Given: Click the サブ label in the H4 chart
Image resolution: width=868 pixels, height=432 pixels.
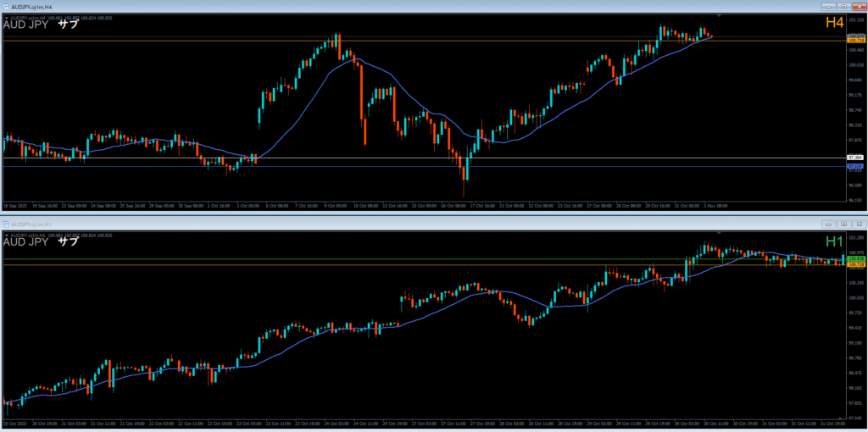Looking at the screenshot, I should coord(68,25).
